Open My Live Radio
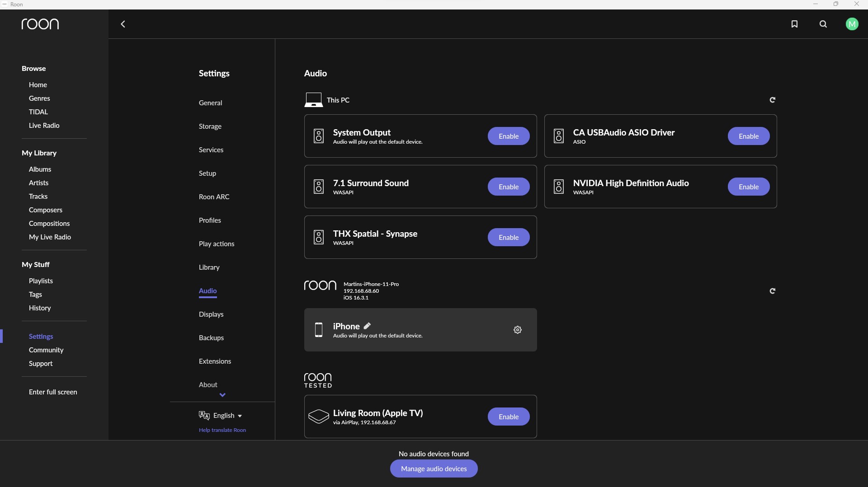The image size is (868, 487). (x=50, y=237)
